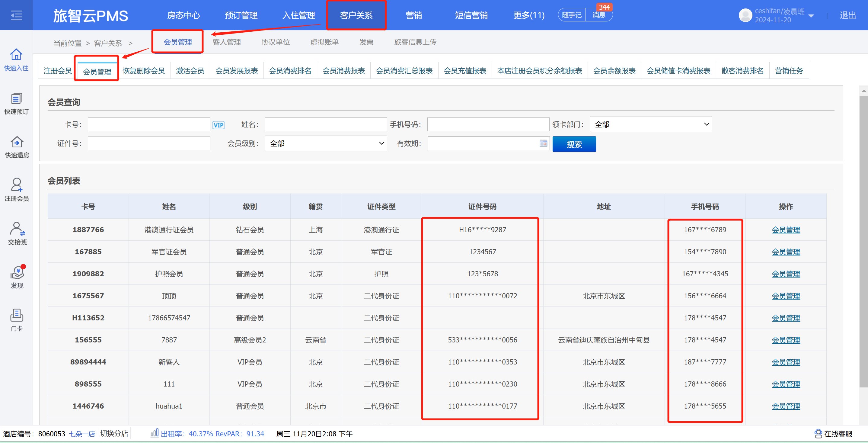Screen dimensions: 868x443
Task: Click the 姓名 input field
Action: coord(326,124)
